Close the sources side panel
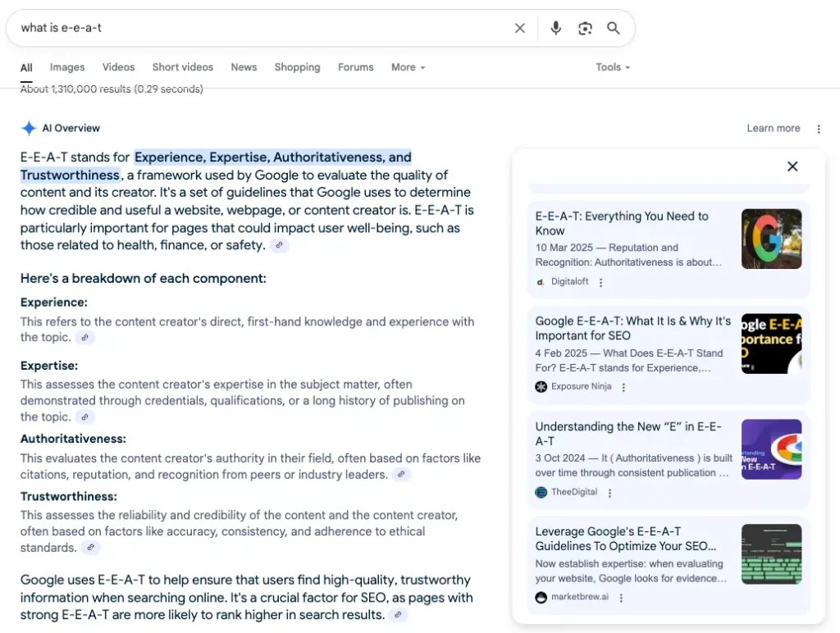This screenshot has height=633, width=840. (x=792, y=166)
